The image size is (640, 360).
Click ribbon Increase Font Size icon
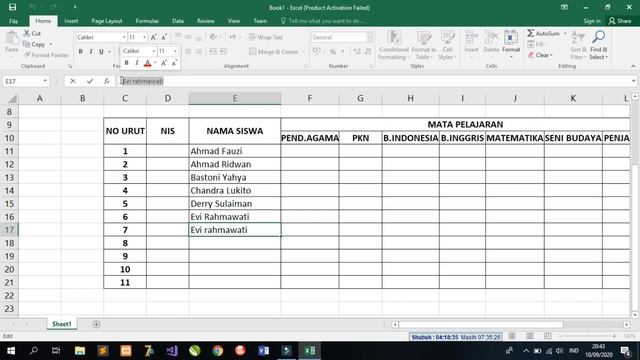(153, 37)
